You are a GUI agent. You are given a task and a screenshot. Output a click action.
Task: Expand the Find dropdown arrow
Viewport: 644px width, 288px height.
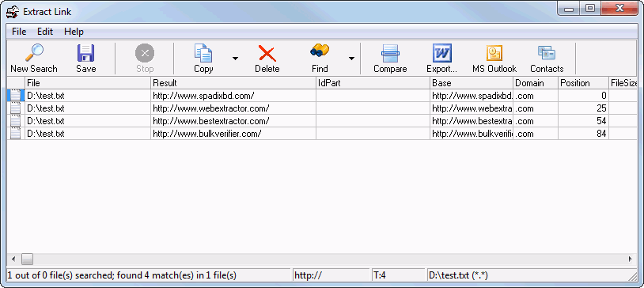point(351,59)
